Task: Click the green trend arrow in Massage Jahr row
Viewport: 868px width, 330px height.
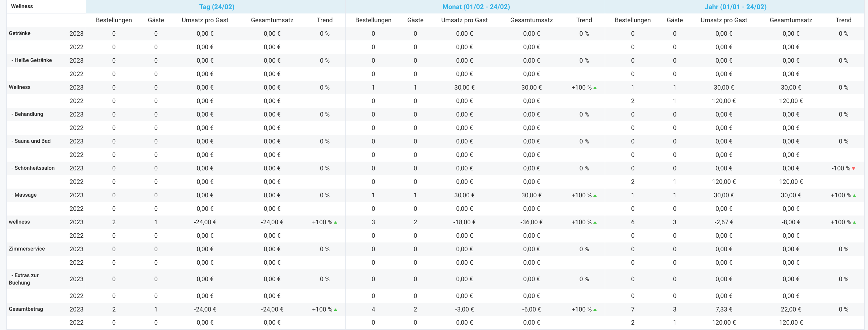Action: click(x=854, y=195)
